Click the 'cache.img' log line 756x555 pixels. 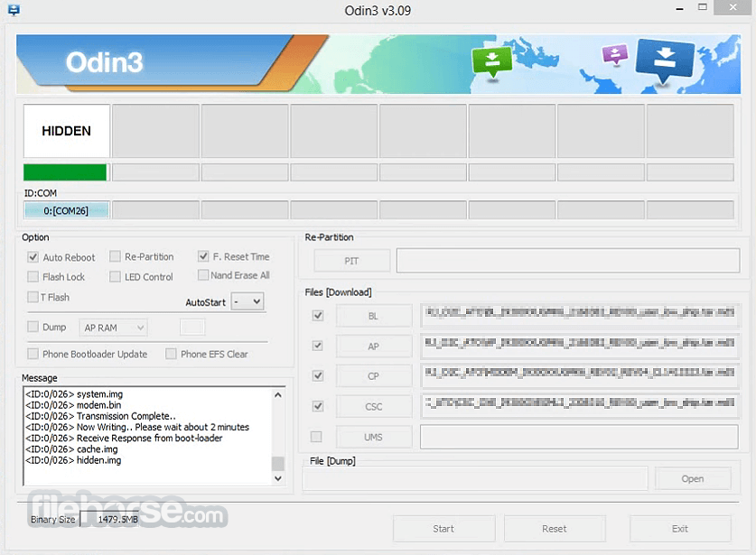pos(71,449)
